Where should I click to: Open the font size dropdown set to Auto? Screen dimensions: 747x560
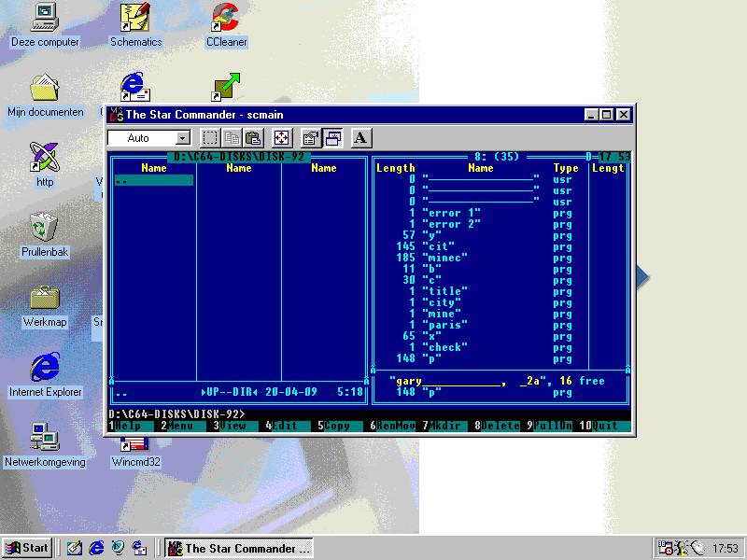[x=148, y=138]
